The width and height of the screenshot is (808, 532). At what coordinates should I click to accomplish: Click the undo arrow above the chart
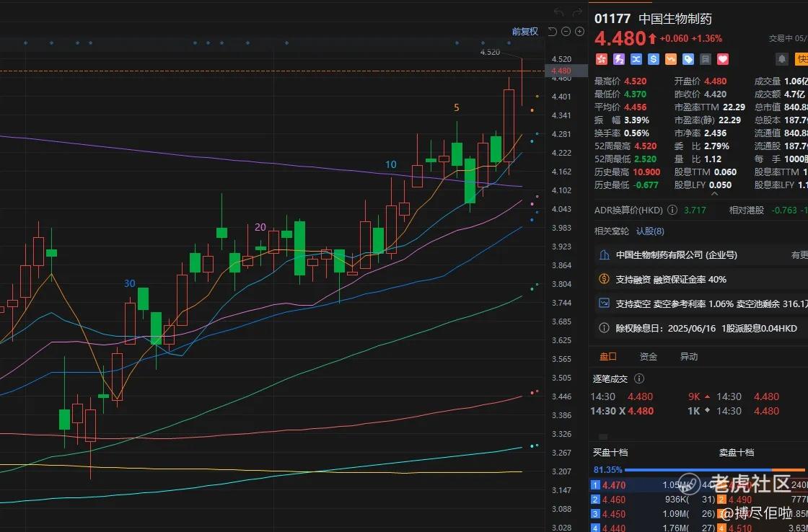(560, 12)
